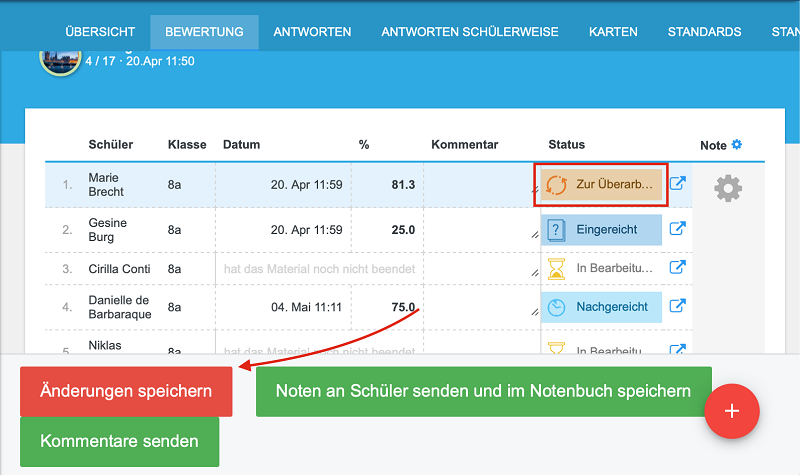Click date 04. Mai 11:11
This screenshot has height=475, width=800.
(306, 307)
